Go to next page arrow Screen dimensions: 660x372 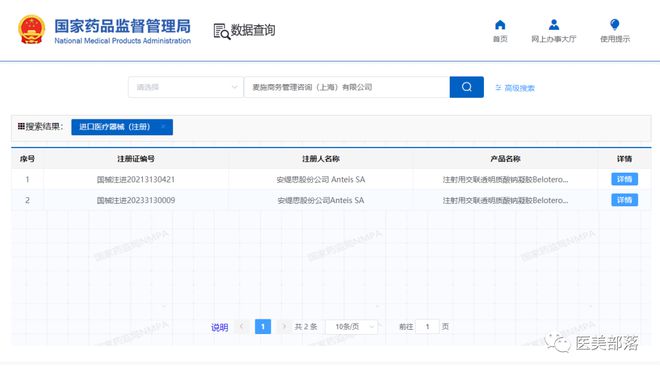(x=284, y=327)
